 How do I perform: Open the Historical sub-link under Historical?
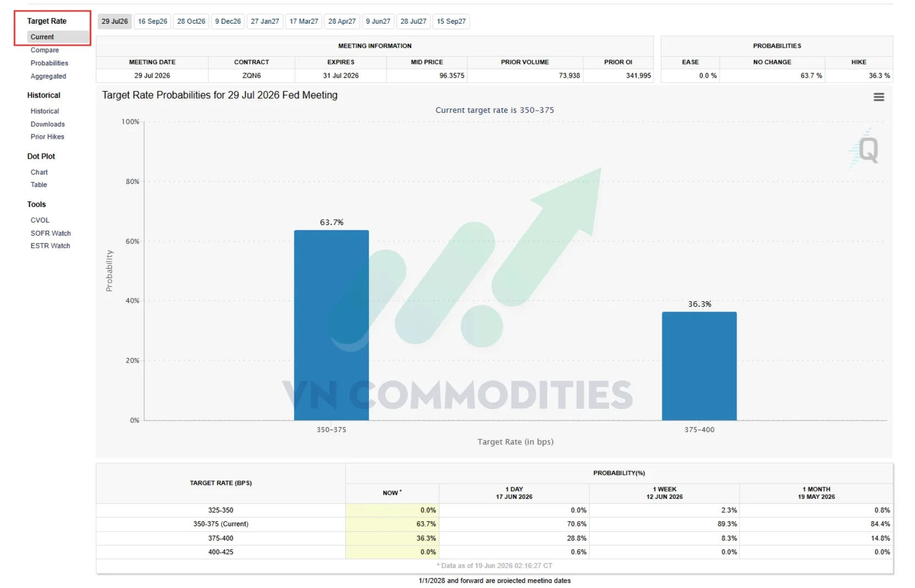coord(45,111)
